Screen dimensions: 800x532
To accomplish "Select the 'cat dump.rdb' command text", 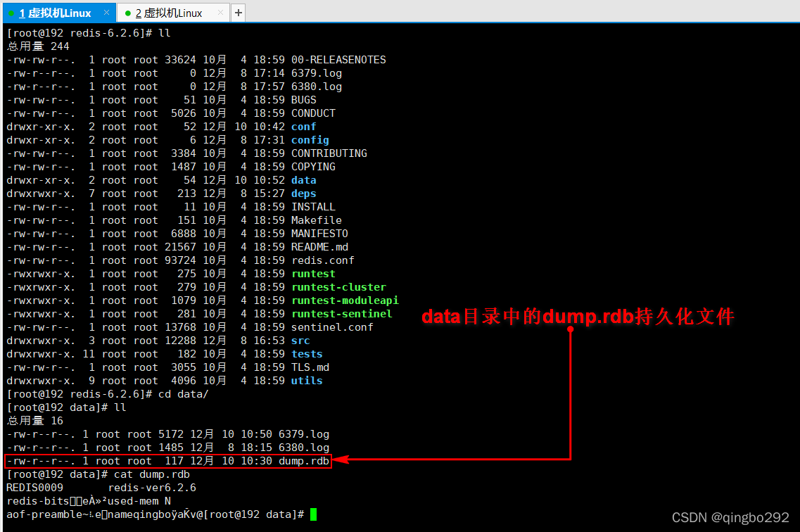I will point(151,474).
